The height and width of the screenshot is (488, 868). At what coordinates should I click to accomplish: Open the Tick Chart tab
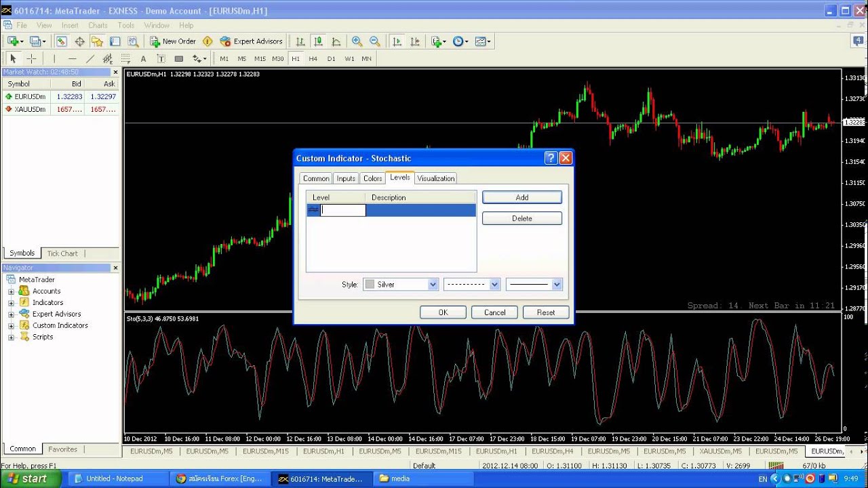[x=62, y=253]
